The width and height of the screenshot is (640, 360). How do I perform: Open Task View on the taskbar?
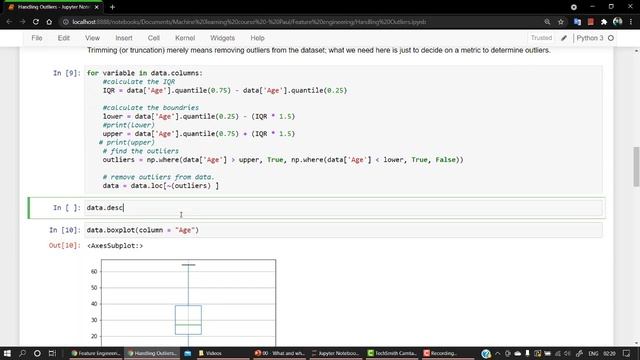coord(52,353)
